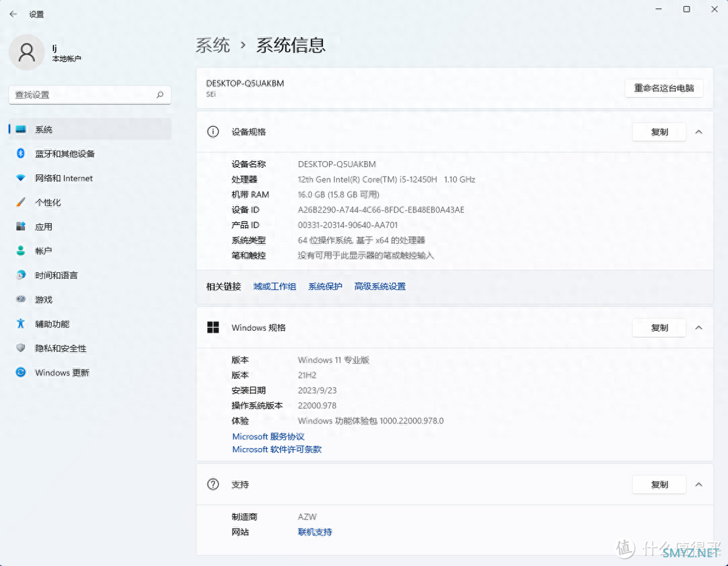Open 高级系统设置 link

[x=380, y=286]
